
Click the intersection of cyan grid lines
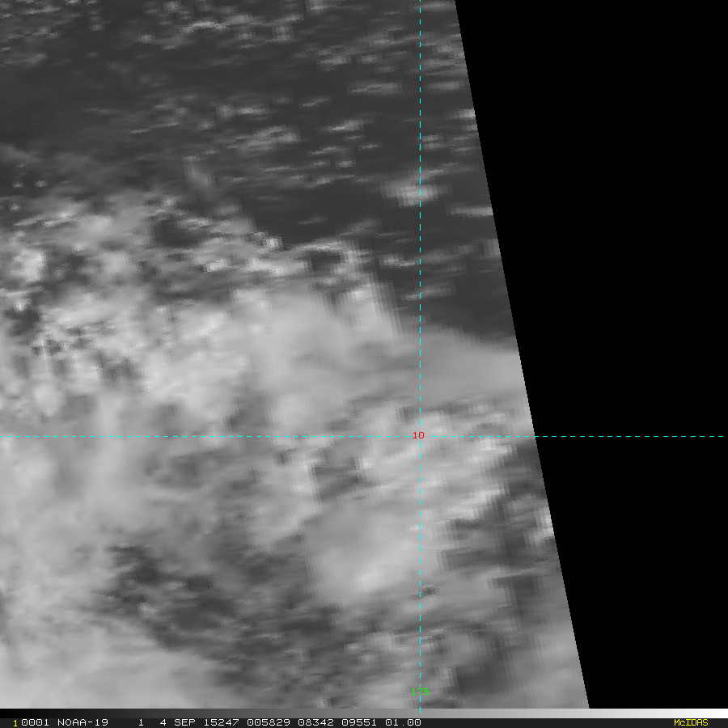(420, 437)
